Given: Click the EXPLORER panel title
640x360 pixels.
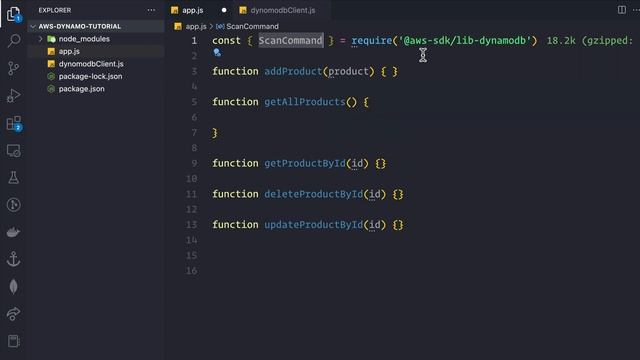Looking at the screenshot, I should point(55,10).
